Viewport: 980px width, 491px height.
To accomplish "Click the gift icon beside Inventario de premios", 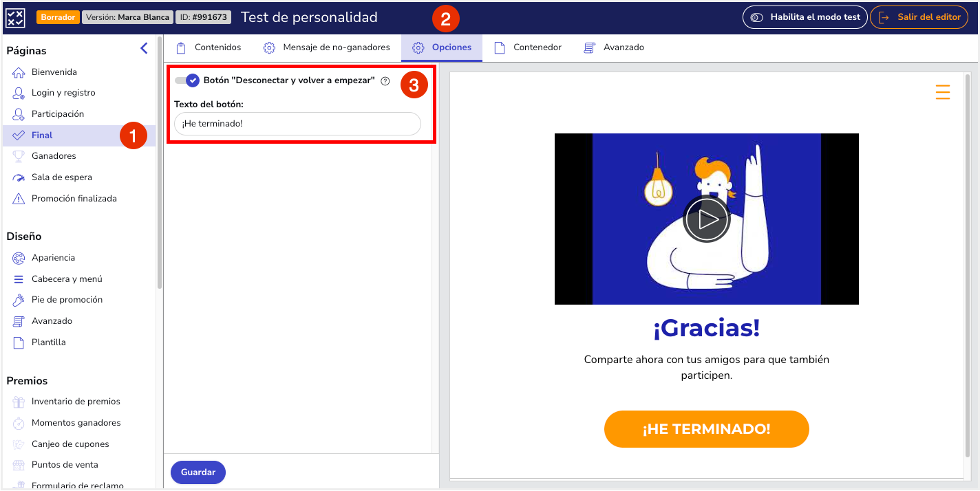I will coord(19,402).
